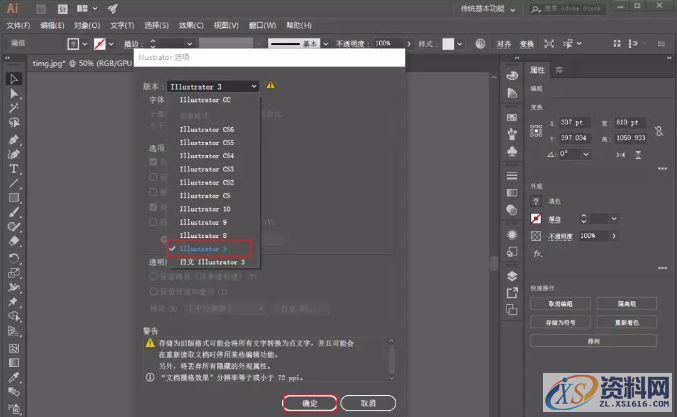Switch to the 库 tab
Viewport: 677px width, 417px height.
pos(559,70)
